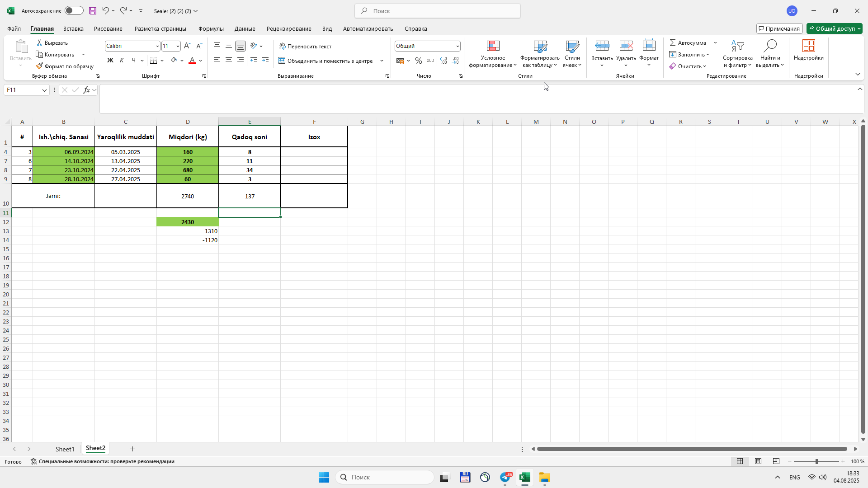Image resolution: width=868 pixels, height=488 pixels.
Task: Center text horizontally icon
Action: click(x=229, y=61)
